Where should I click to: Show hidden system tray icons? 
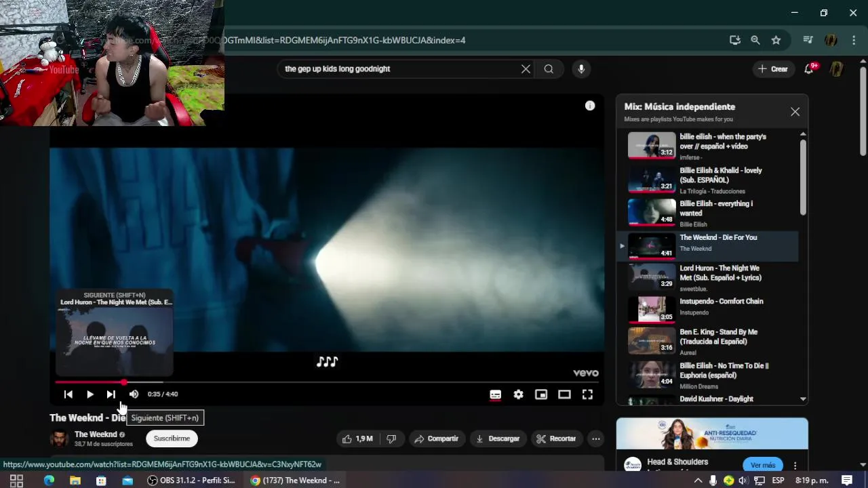(x=697, y=481)
